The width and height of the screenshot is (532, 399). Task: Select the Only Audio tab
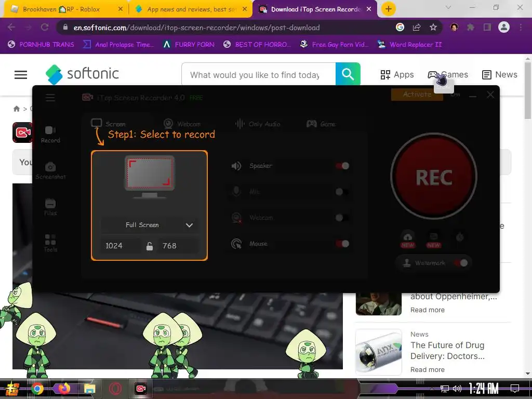(x=258, y=124)
